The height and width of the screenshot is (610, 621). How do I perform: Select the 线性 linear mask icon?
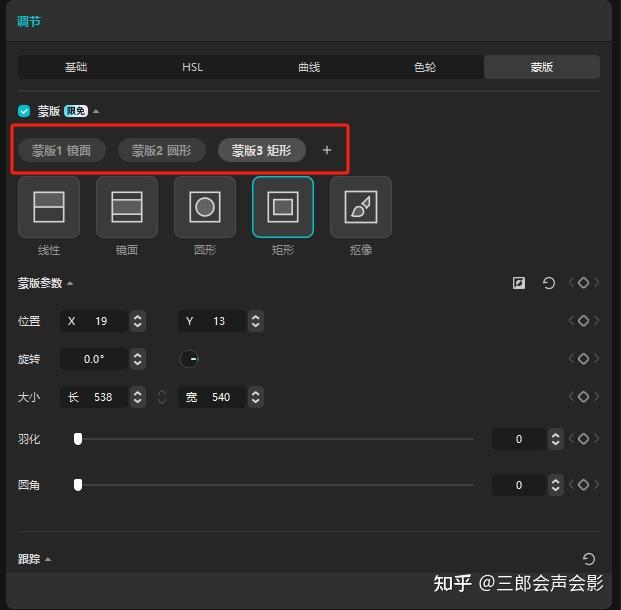[49, 207]
